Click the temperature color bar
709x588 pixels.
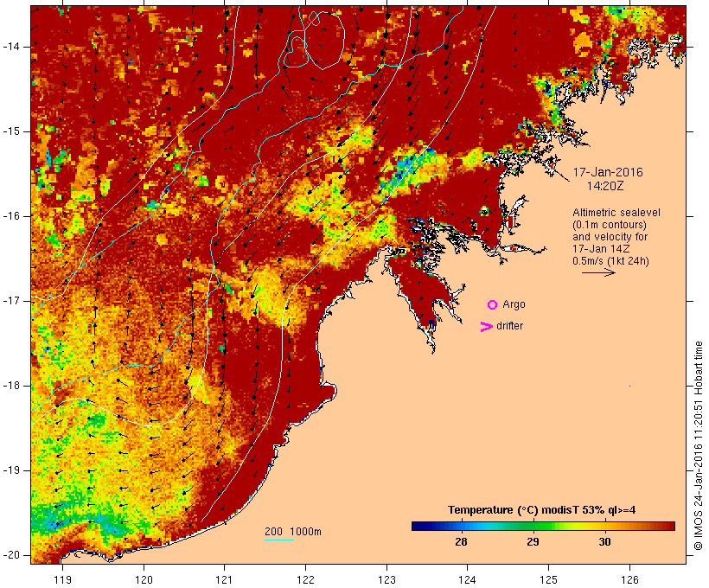tap(543, 526)
